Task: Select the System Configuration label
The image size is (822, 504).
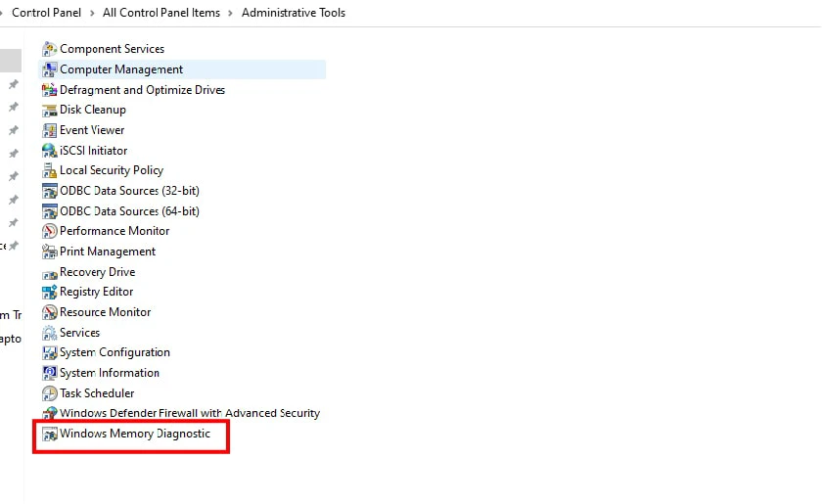Action: [x=114, y=352]
